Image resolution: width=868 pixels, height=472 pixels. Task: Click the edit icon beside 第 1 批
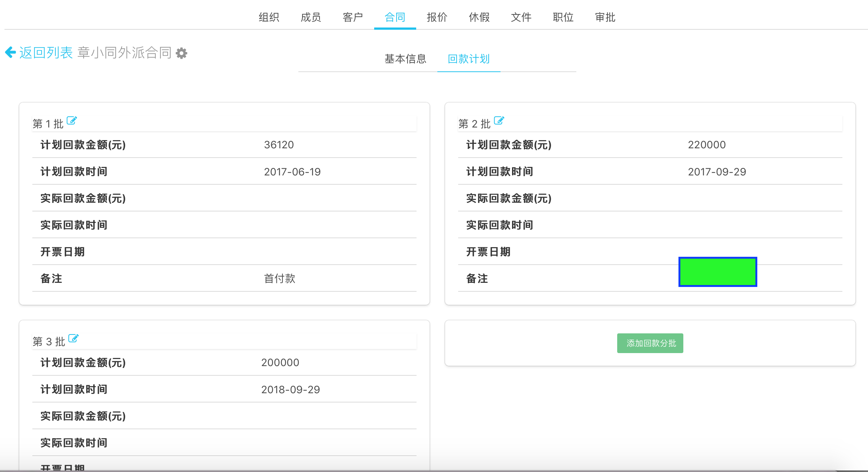click(72, 120)
